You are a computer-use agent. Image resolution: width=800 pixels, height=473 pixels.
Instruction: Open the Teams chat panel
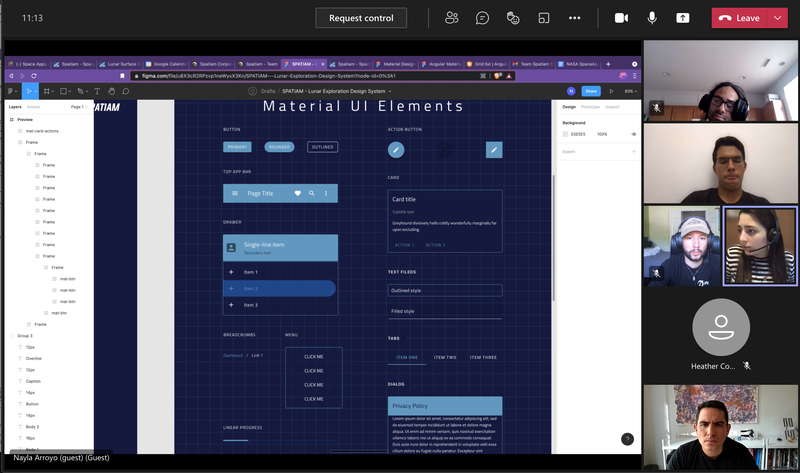click(482, 18)
